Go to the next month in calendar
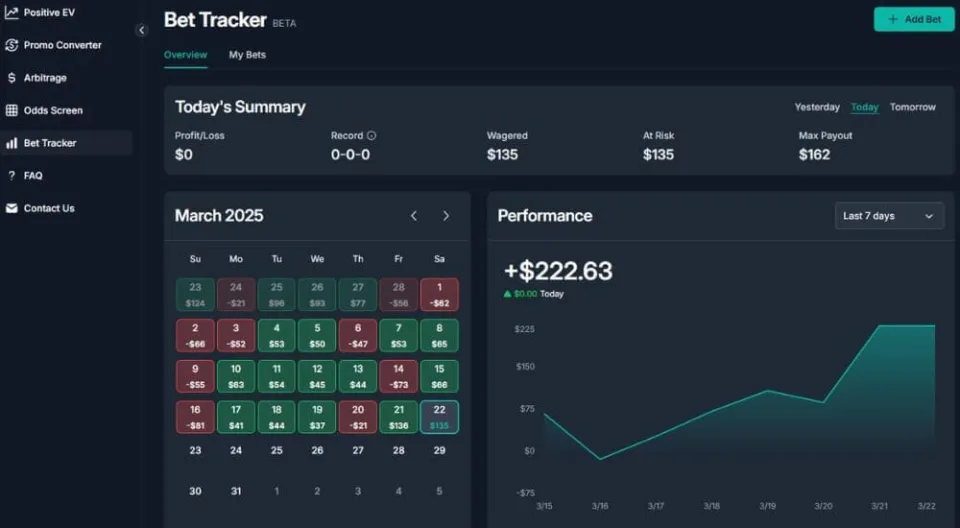 pos(446,216)
